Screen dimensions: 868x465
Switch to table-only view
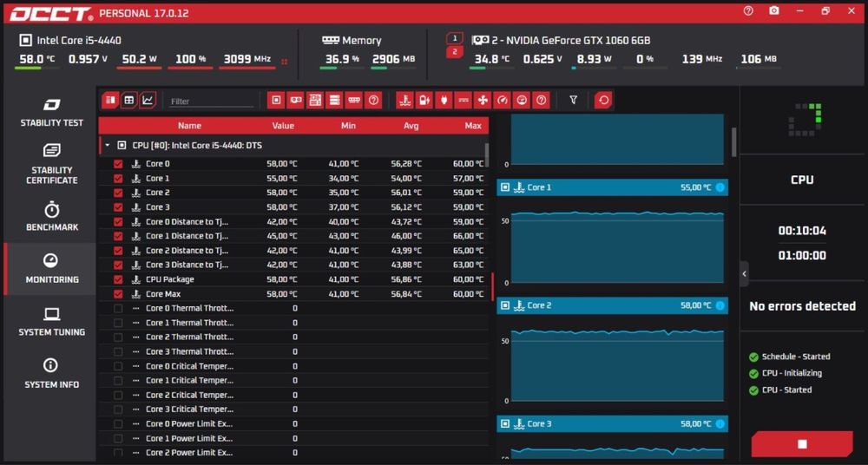129,100
